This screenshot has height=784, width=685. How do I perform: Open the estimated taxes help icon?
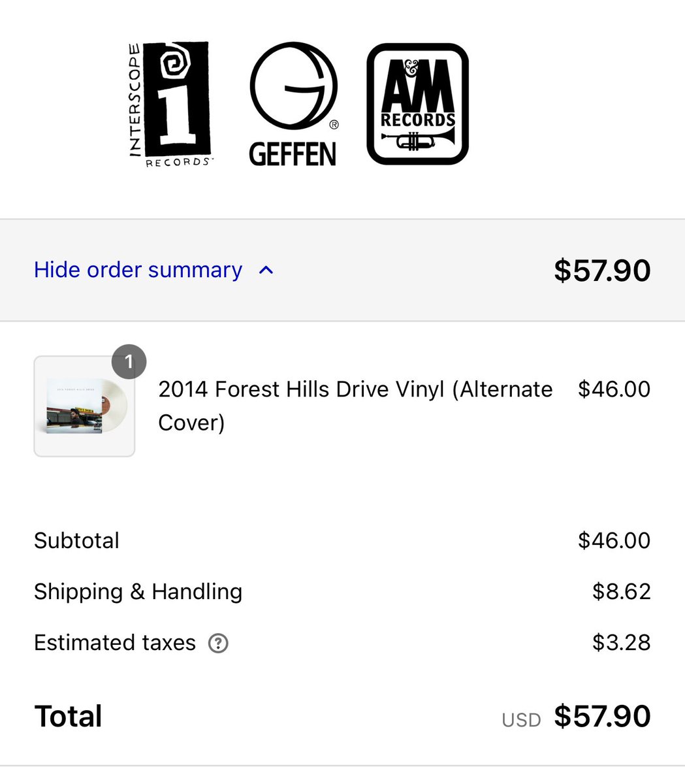pyautogui.click(x=218, y=644)
